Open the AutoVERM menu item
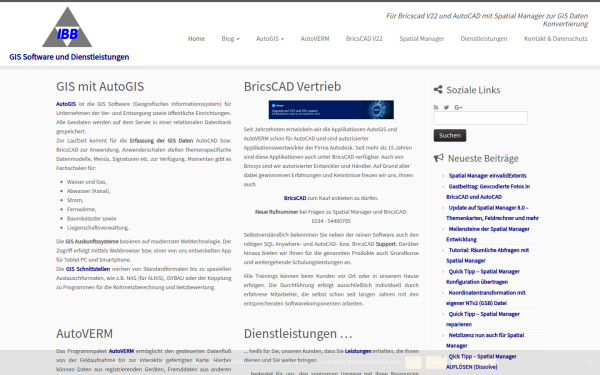Image resolution: width=600 pixels, height=375 pixels. pyautogui.click(x=315, y=39)
